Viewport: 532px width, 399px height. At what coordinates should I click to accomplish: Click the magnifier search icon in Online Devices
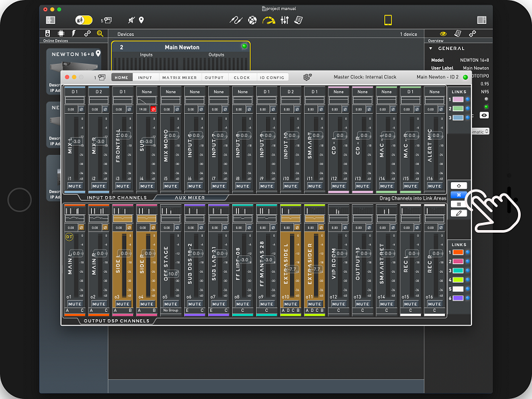pos(100,33)
